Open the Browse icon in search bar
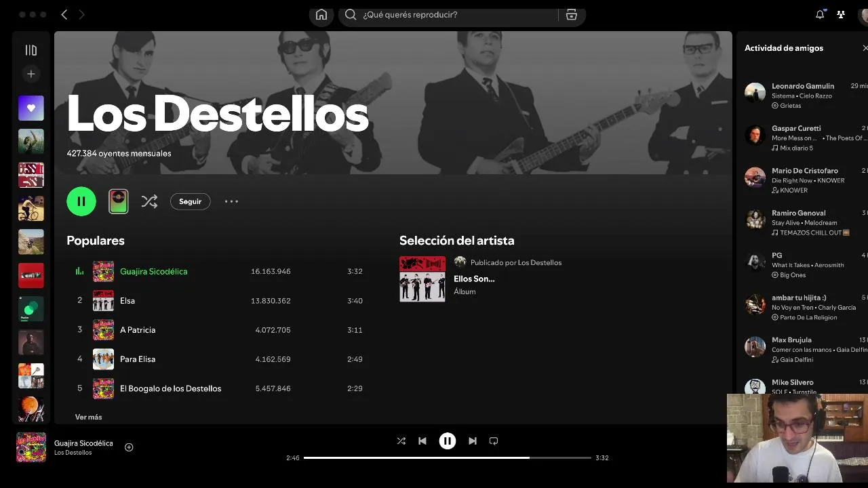 coord(572,14)
